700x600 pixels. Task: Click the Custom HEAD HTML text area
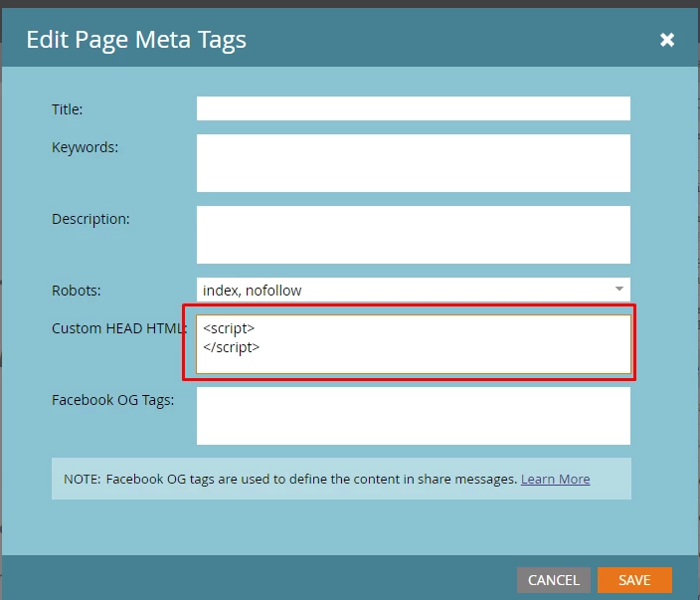(414, 344)
